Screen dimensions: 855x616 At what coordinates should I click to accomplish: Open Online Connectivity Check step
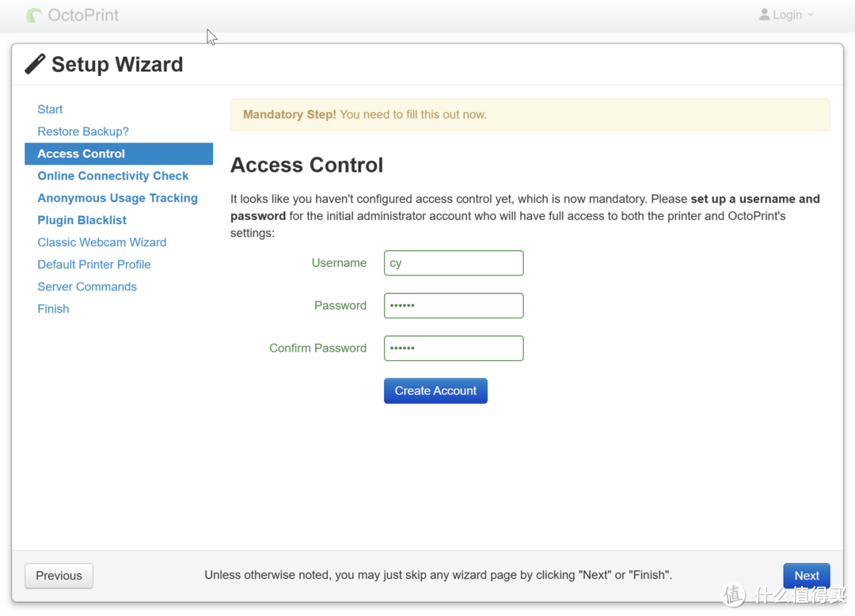(x=113, y=176)
